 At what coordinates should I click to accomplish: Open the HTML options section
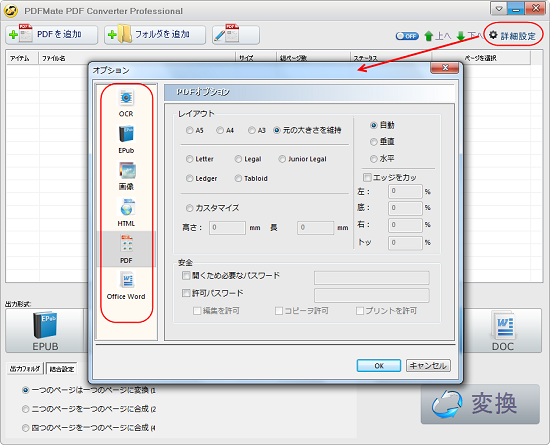point(126,213)
